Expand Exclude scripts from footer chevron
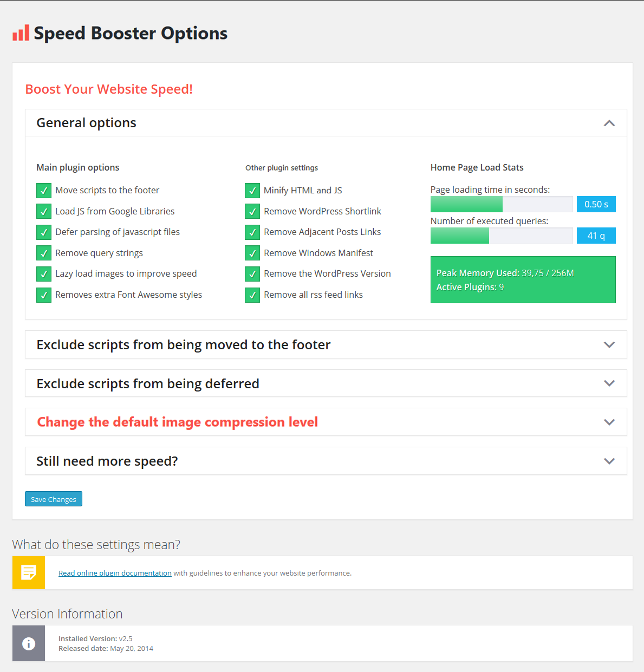Screen dimensions: 644x672 [609, 345]
